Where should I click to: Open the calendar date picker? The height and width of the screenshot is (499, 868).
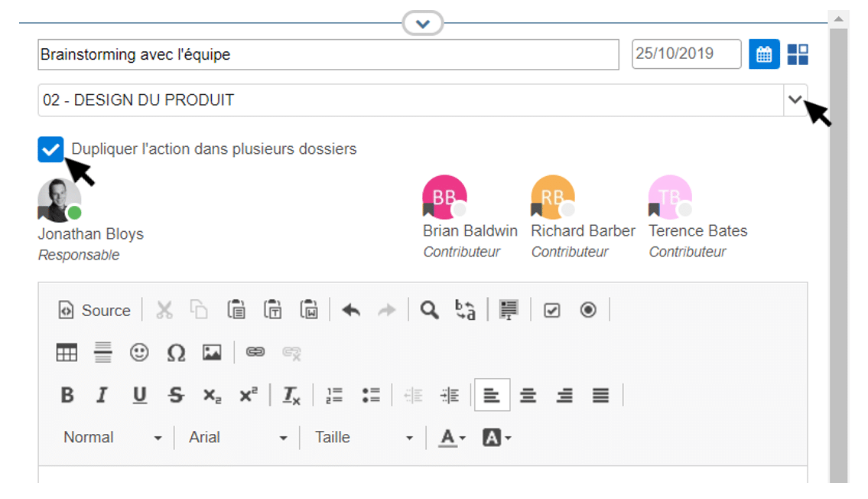click(x=763, y=54)
